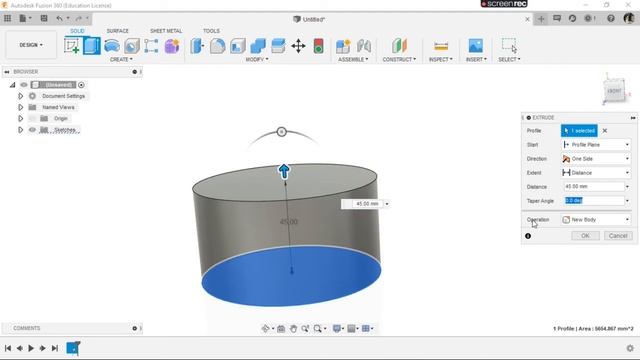640x360 pixels.
Task: Click the Extrude info icon
Action: (528, 236)
